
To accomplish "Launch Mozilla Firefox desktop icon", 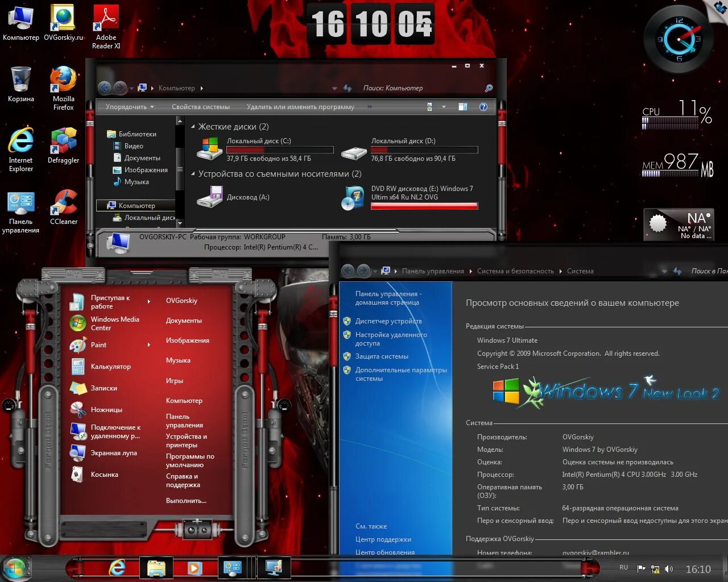I will coord(63,88).
